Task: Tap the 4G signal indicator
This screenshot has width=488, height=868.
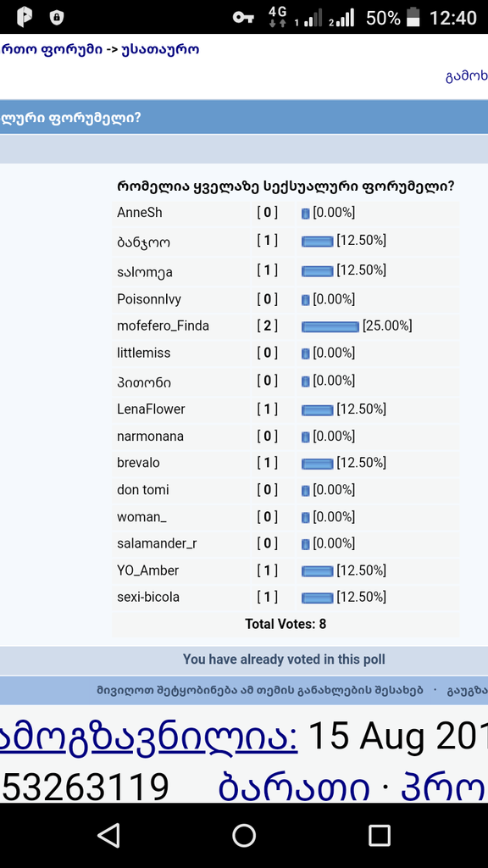Action: [x=277, y=17]
